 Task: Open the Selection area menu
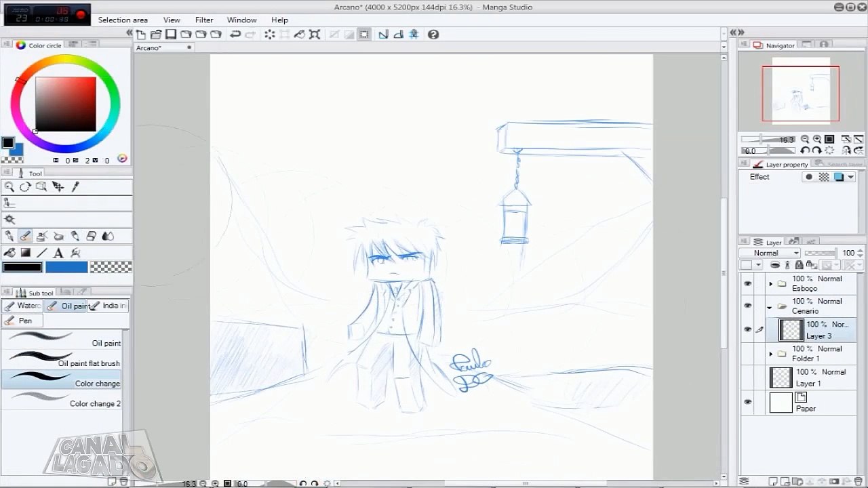(x=123, y=20)
